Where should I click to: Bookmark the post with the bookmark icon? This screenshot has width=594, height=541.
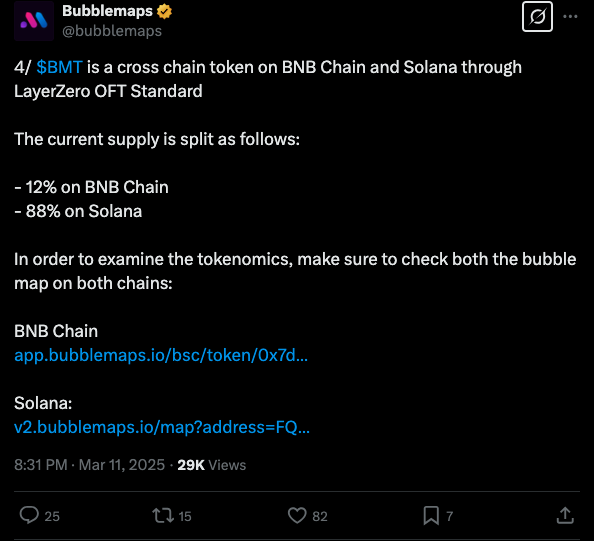(x=431, y=516)
